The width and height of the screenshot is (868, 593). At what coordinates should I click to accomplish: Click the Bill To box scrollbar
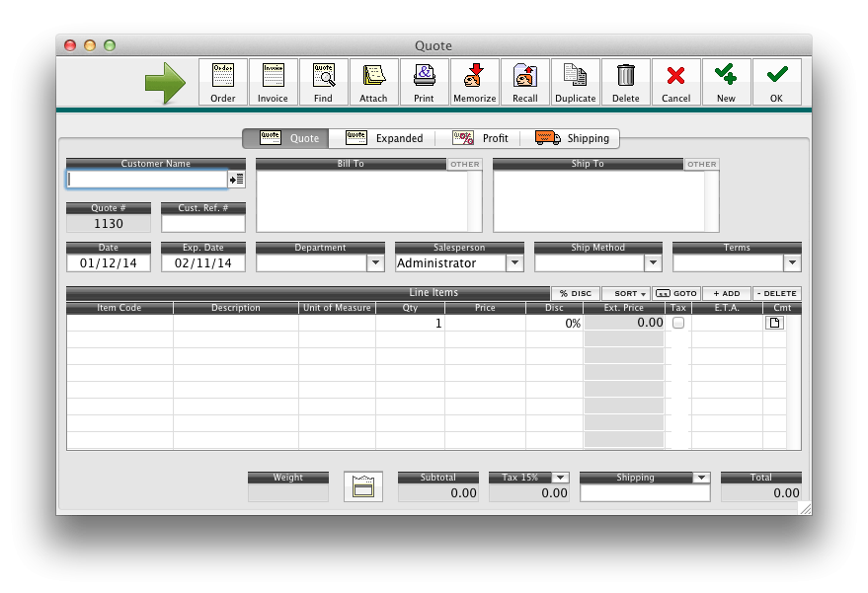coord(475,201)
